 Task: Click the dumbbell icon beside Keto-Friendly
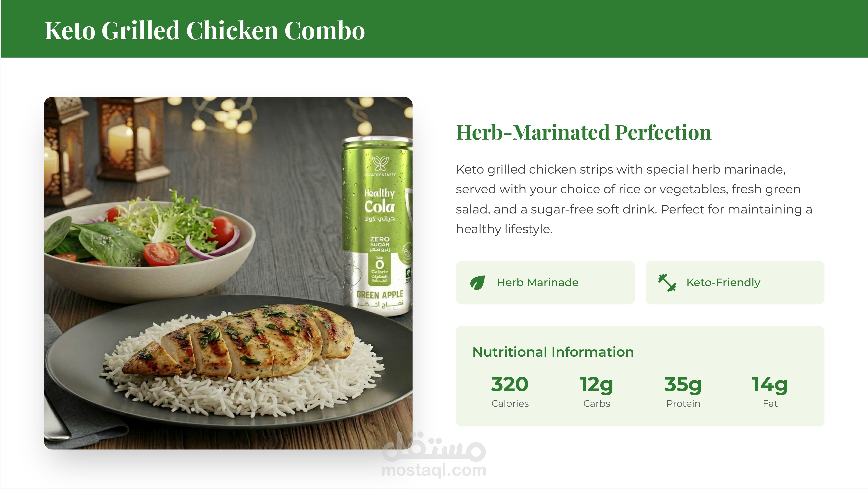coord(667,283)
